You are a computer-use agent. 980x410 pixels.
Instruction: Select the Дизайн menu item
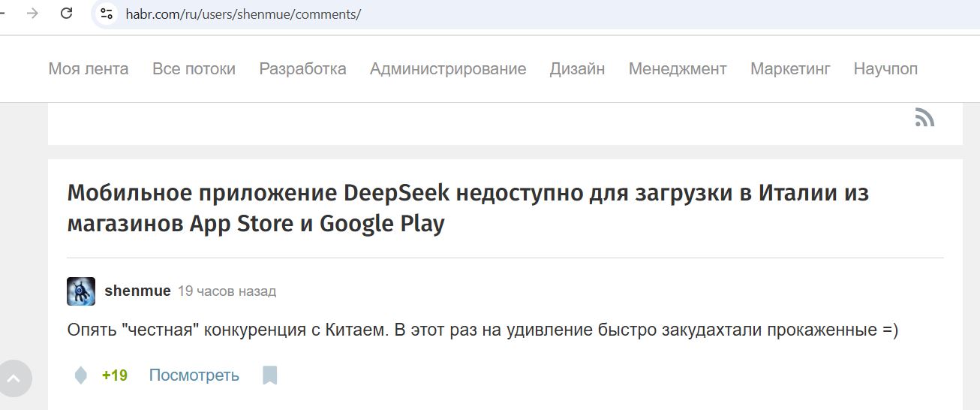(577, 69)
